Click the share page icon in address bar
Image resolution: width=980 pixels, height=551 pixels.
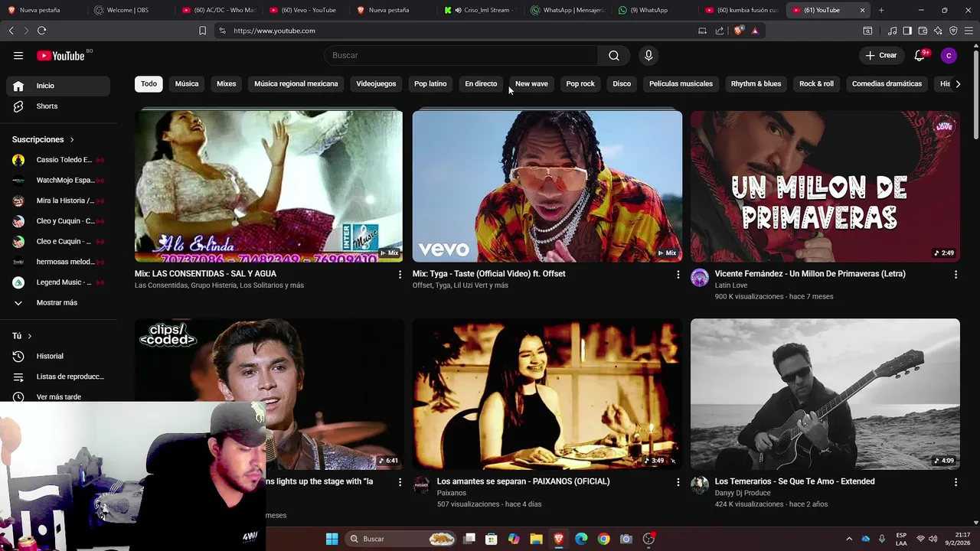coord(720,31)
